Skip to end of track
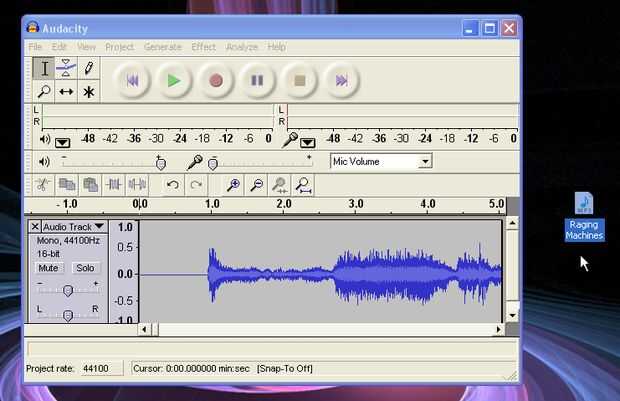Viewport: 620px width, 401px height. pyautogui.click(x=342, y=81)
